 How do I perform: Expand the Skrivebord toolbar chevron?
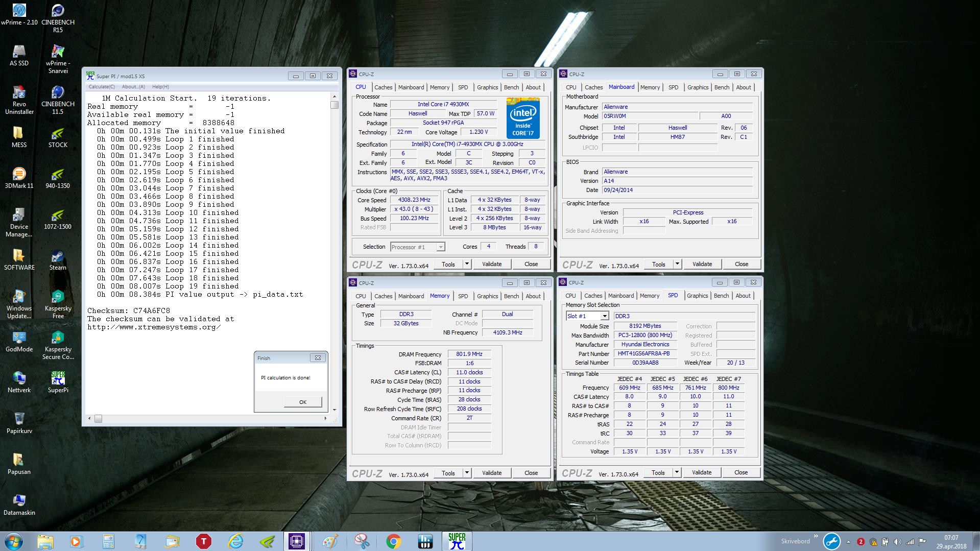(x=816, y=536)
